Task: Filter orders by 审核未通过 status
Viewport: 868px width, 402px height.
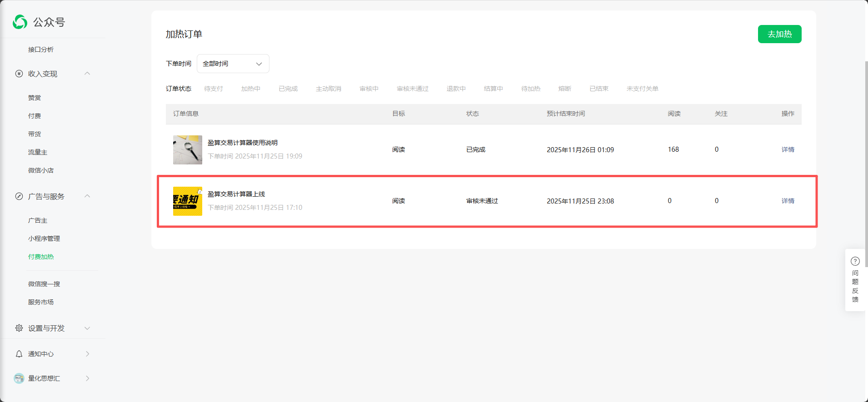Action: pos(412,89)
